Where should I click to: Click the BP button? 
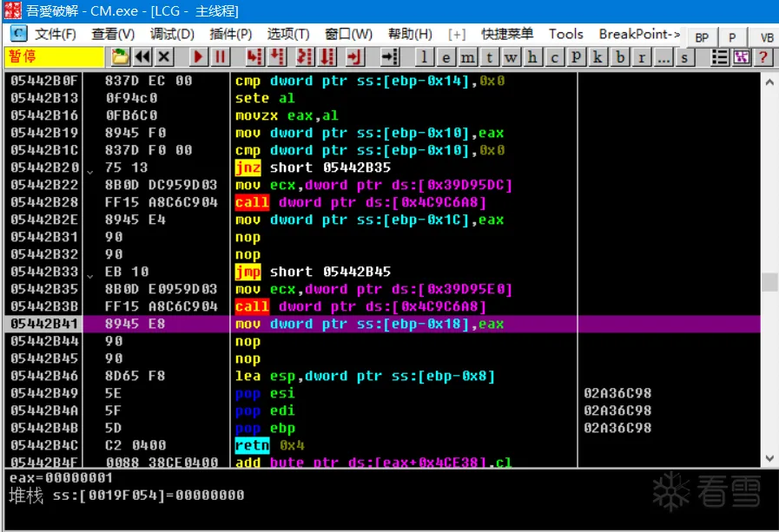click(702, 37)
